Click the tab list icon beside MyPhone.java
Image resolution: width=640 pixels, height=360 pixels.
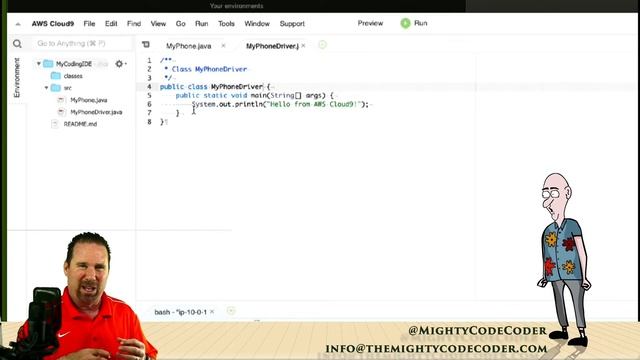coord(146,44)
